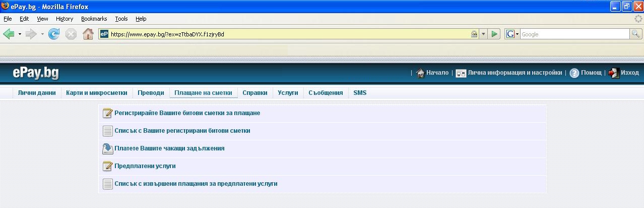Open the address bar URL history dropdown

point(483,34)
